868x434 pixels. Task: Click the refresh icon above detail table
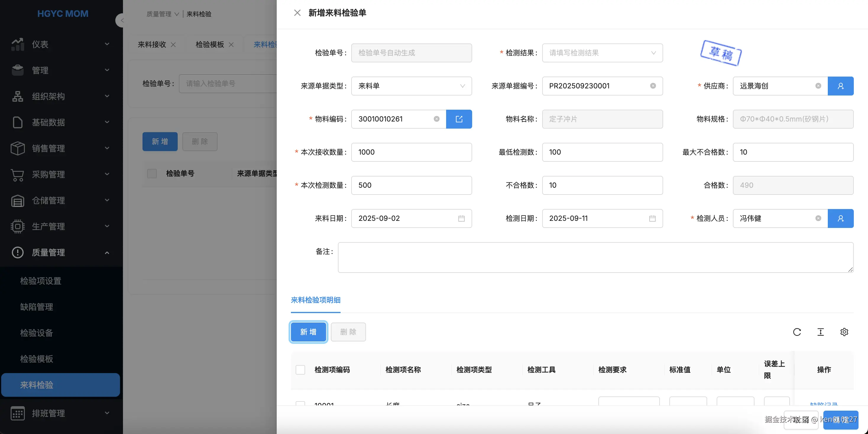point(797,332)
